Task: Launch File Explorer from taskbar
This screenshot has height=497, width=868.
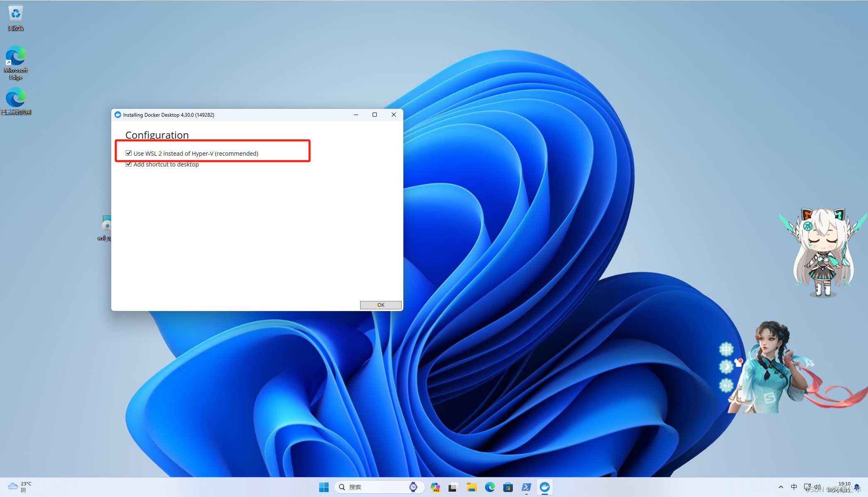Action: click(471, 487)
